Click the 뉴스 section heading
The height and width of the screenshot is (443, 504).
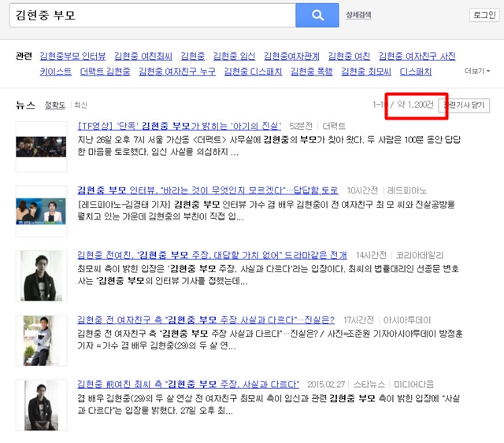click(25, 105)
